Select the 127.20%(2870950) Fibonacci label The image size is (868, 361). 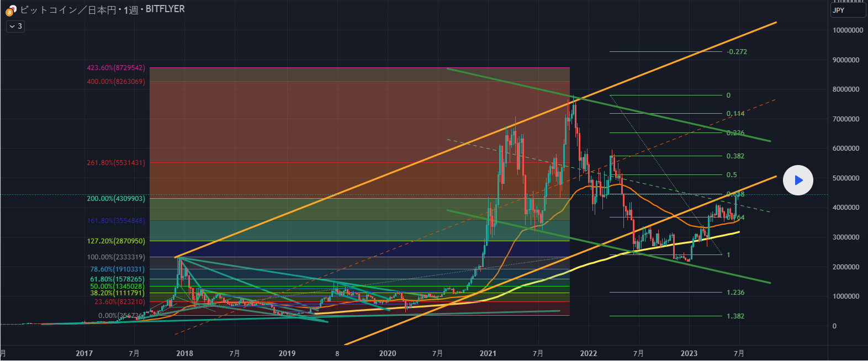116,241
